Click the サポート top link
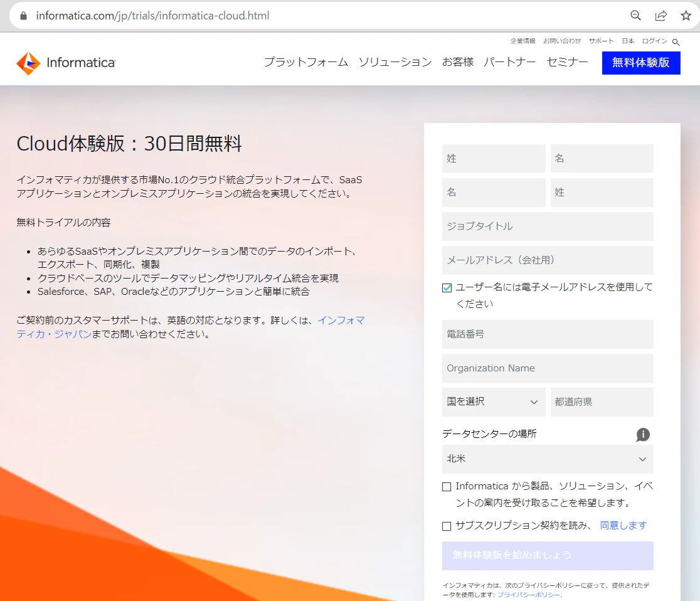700x601 pixels. pyautogui.click(x=601, y=41)
